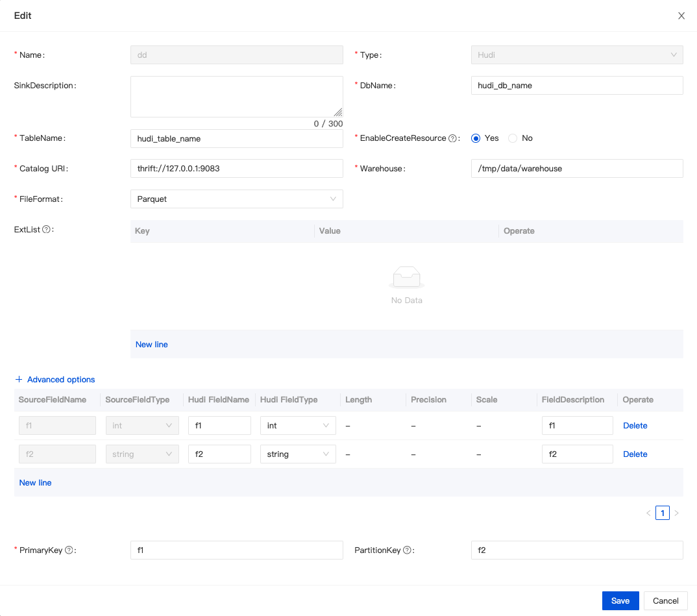Select Yes for EnableCreateResource
Screen dimensions: 697x616
(x=476, y=138)
